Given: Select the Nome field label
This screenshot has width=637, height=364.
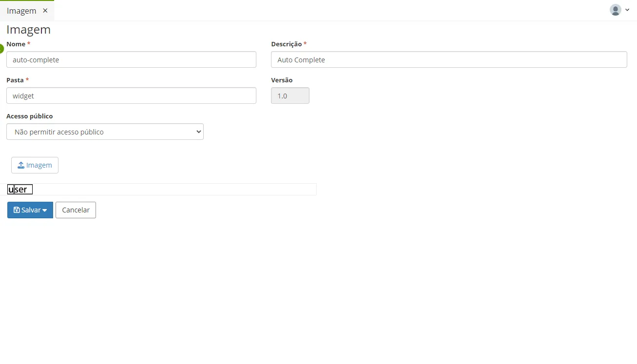Looking at the screenshot, I should coord(16,44).
